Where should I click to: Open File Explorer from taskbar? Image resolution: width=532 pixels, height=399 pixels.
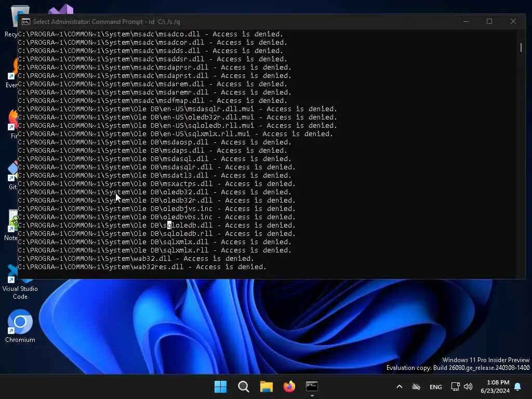tap(267, 387)
